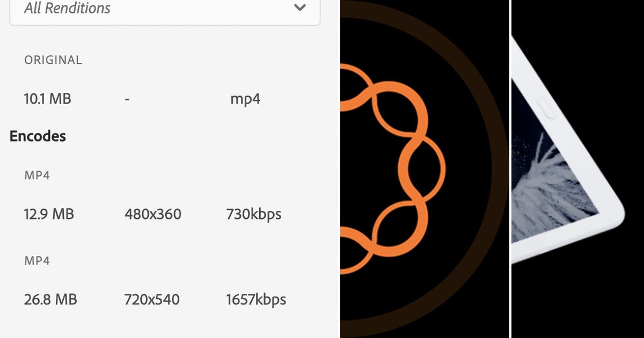
Task: Click the second MP4 label above 26.8 MB
Action: [37, 261]
